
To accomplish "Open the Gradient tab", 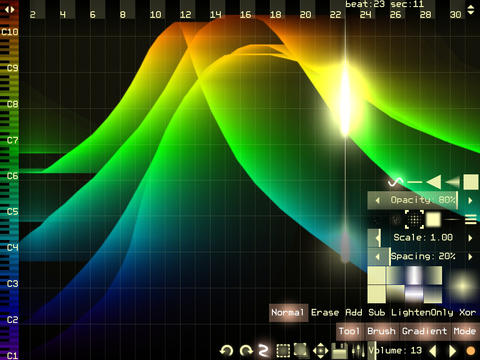I will [425, 331].
